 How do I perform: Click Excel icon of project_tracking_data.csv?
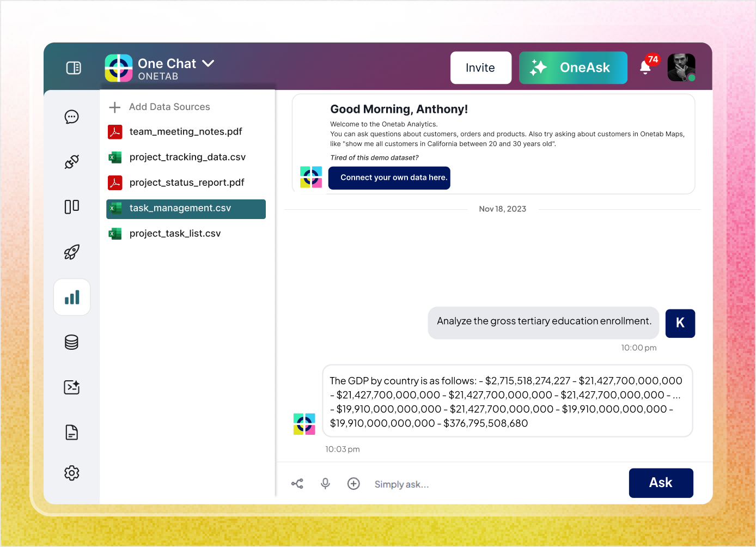115,157
